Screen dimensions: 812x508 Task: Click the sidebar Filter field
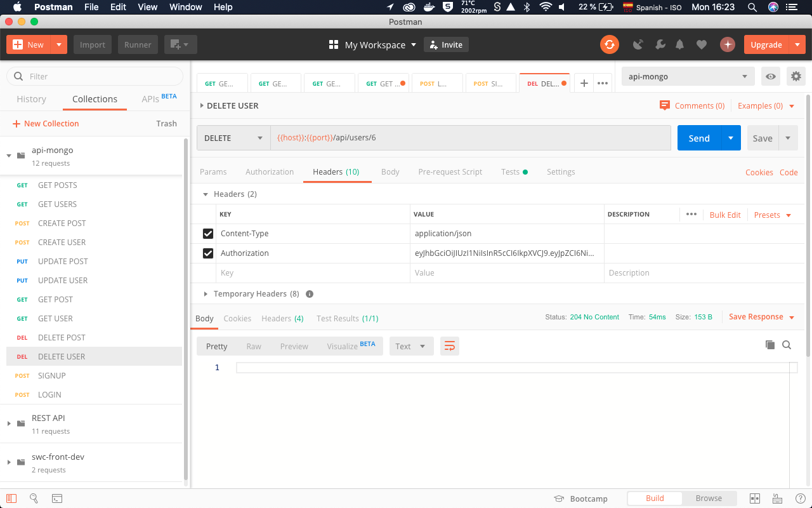coord(95,76)
